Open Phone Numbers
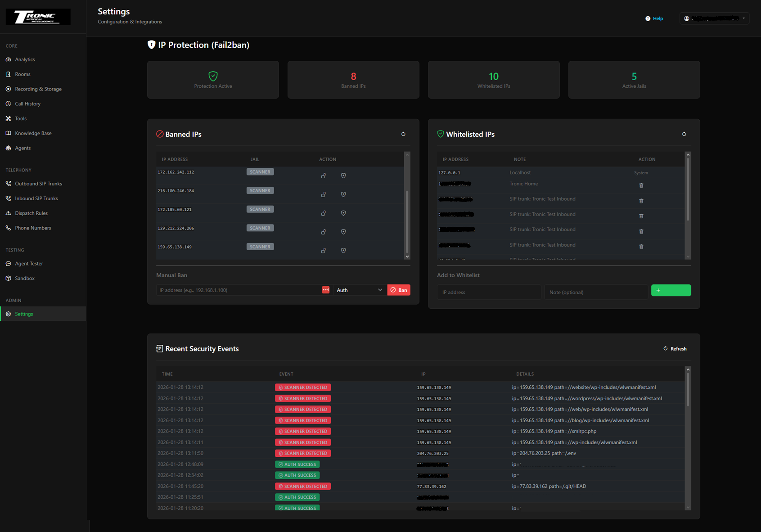The width and height of the screenshot is (761, 532). point(33,228)
